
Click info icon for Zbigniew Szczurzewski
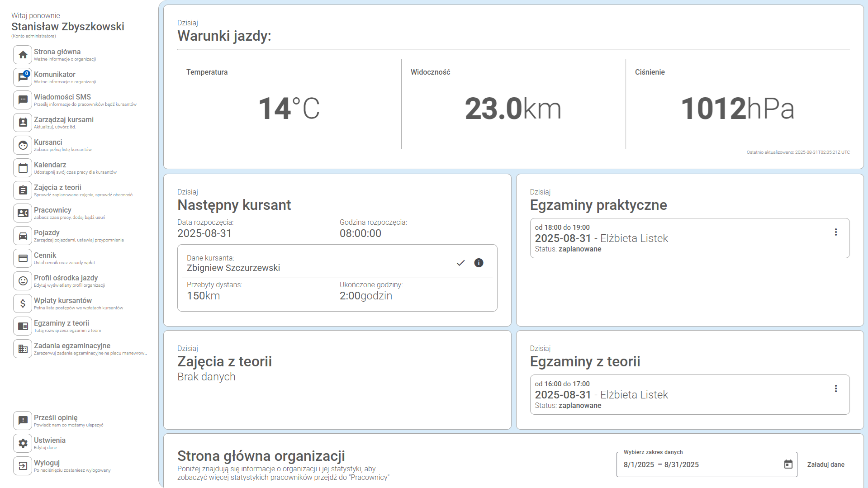[479, 263]
